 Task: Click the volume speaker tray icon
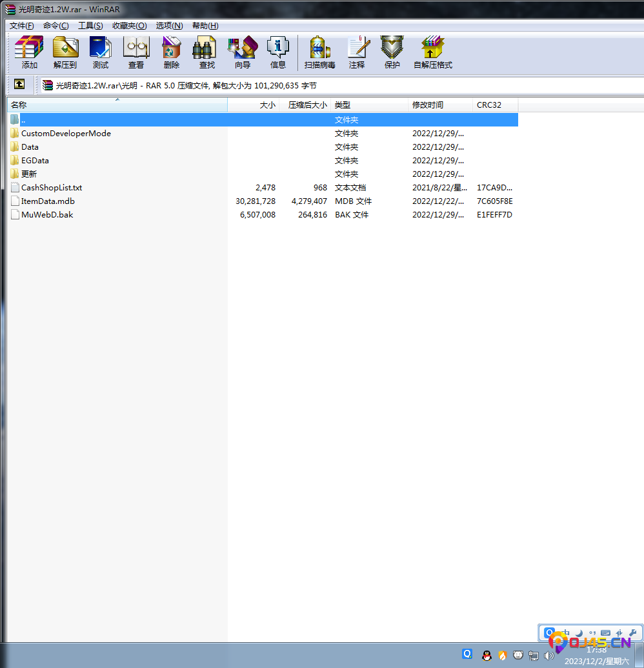coord(548,656)
